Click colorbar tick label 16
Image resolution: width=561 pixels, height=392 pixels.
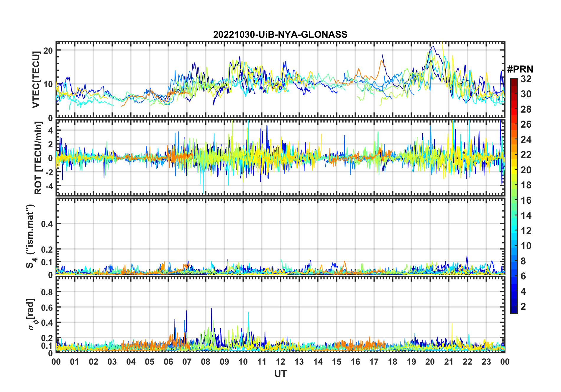[526, 200]
